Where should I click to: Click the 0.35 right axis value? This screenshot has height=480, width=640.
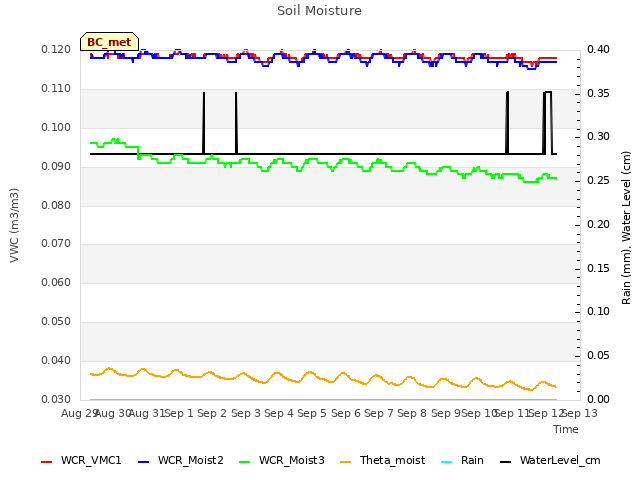pyautogui.click(x=598, y=93)
